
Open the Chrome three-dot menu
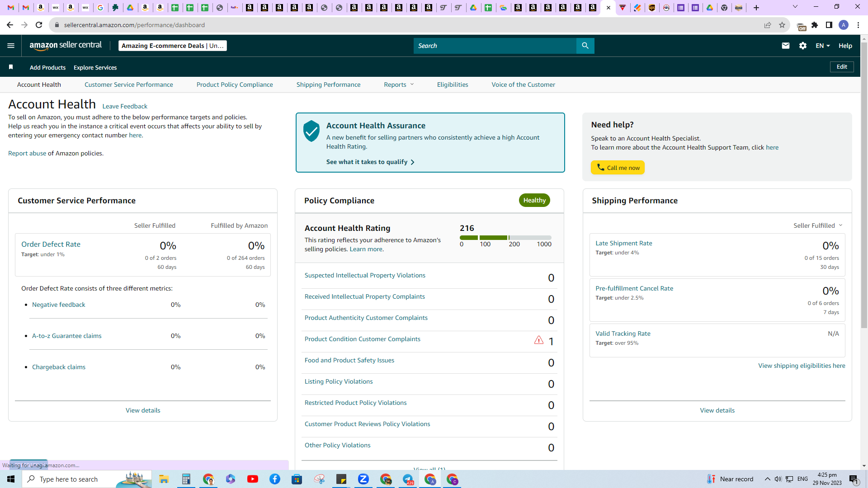858,25
